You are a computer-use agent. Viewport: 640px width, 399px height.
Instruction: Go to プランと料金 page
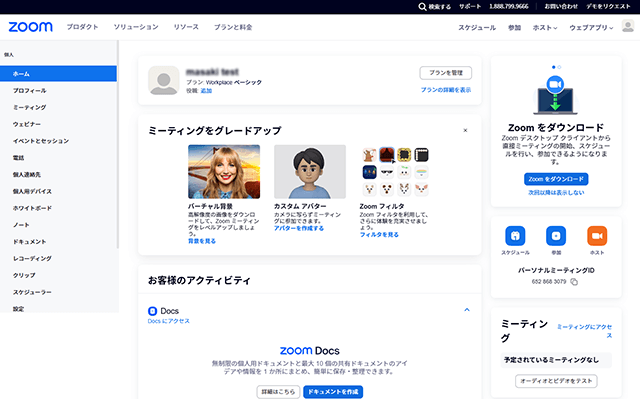pos(233,27)
